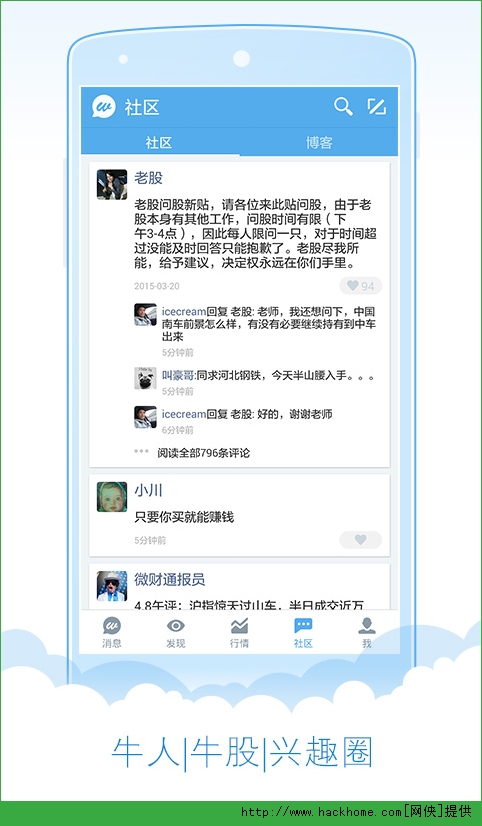
Task: Toggle the heart on 小川's post
Action: pyautogui.click(x=361, y=540)
